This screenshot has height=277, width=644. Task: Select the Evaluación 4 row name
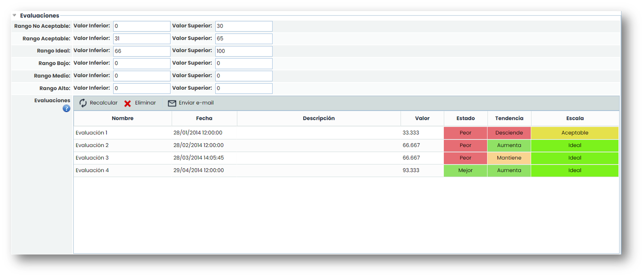[x=92, y=170]
